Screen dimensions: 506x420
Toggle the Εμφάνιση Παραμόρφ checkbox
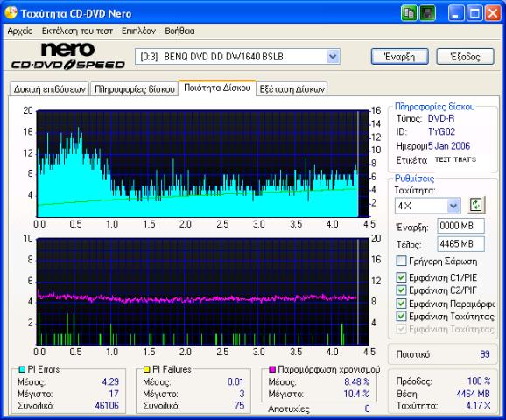point(401,304)
